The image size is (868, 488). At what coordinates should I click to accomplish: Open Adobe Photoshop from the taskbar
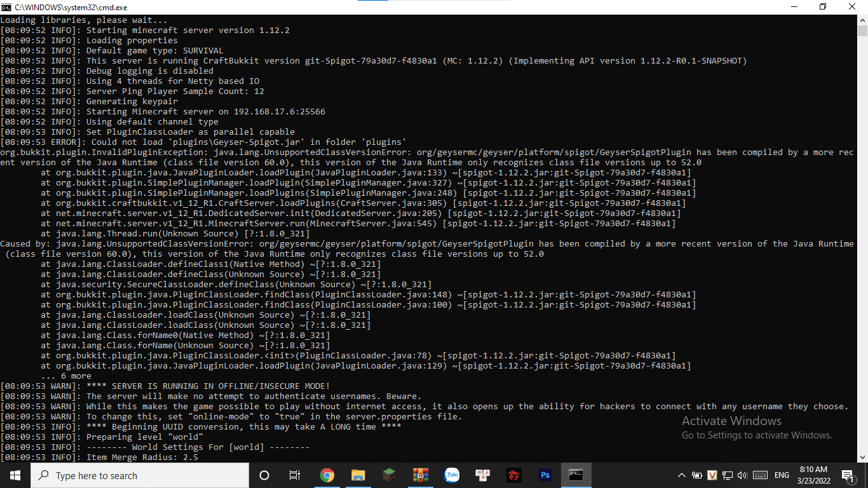coord(545,475)
